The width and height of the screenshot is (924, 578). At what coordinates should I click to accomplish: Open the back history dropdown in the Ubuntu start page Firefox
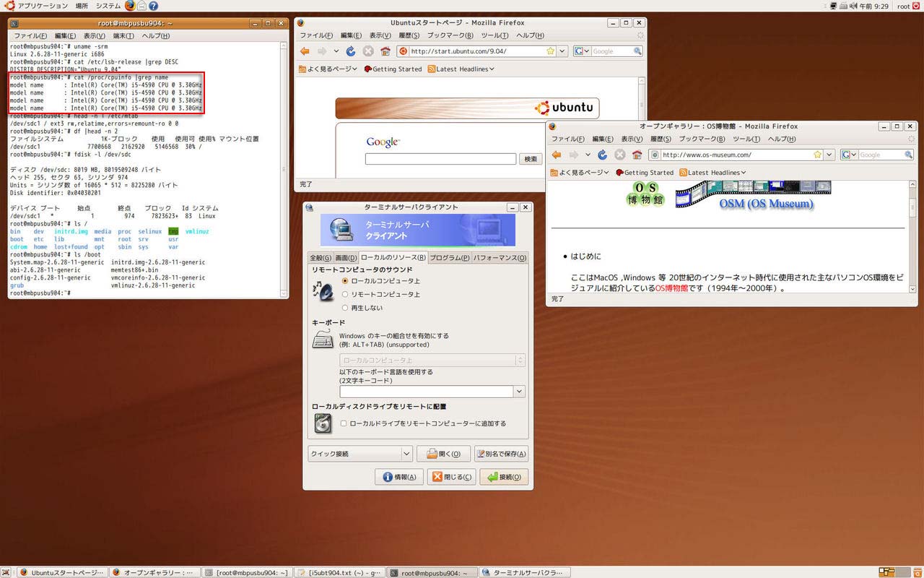(x=336, y=51)
